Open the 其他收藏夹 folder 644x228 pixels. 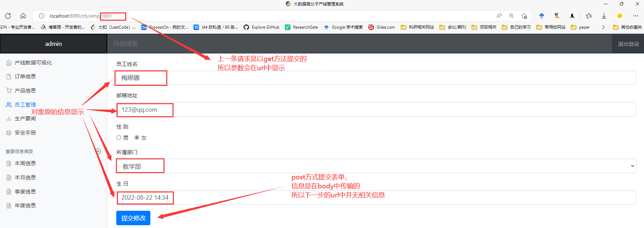627,27
